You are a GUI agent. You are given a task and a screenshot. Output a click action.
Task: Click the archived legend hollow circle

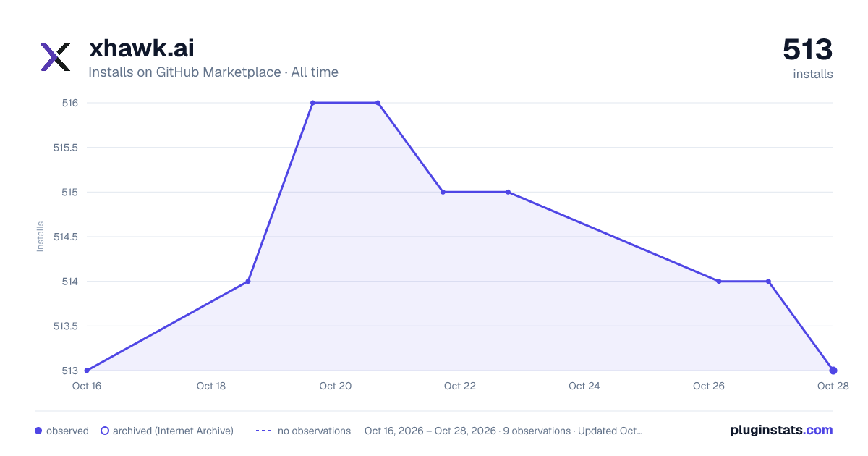pos(105,431)
